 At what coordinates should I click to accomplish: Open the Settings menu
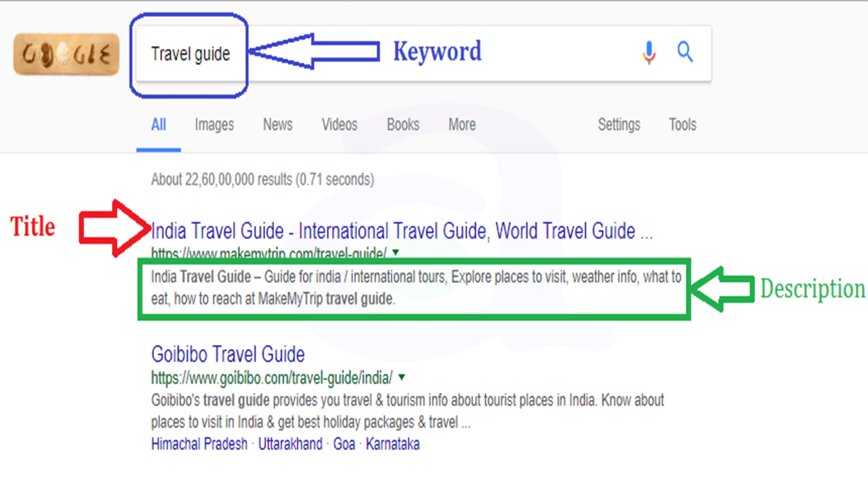[x=619, y=125]
